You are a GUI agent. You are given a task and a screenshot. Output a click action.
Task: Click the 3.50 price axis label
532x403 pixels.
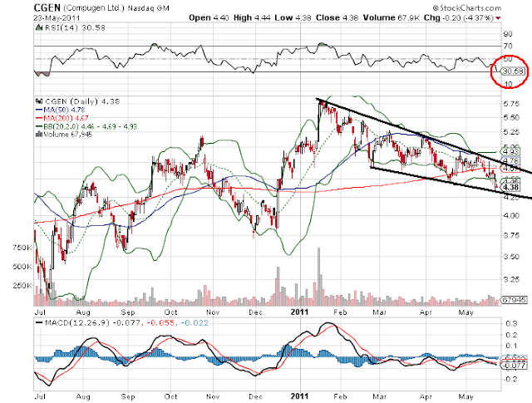(511, 257)
